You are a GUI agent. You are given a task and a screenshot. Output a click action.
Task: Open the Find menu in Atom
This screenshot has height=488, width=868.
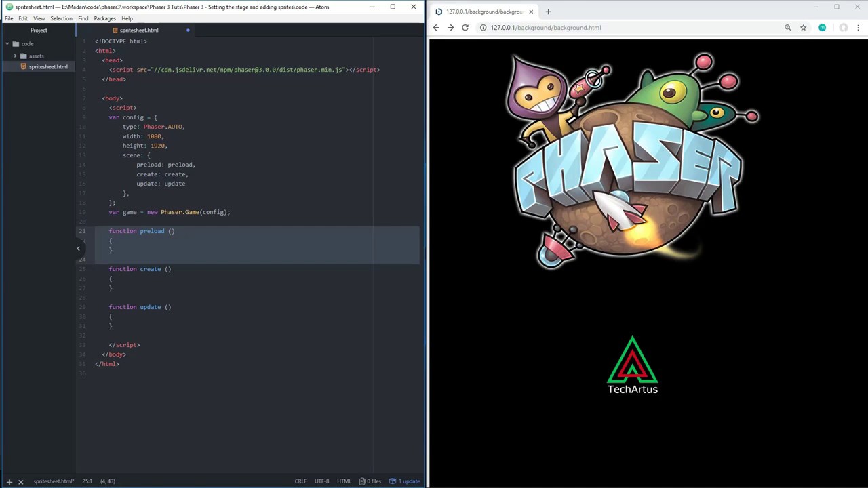pos(83,18)
